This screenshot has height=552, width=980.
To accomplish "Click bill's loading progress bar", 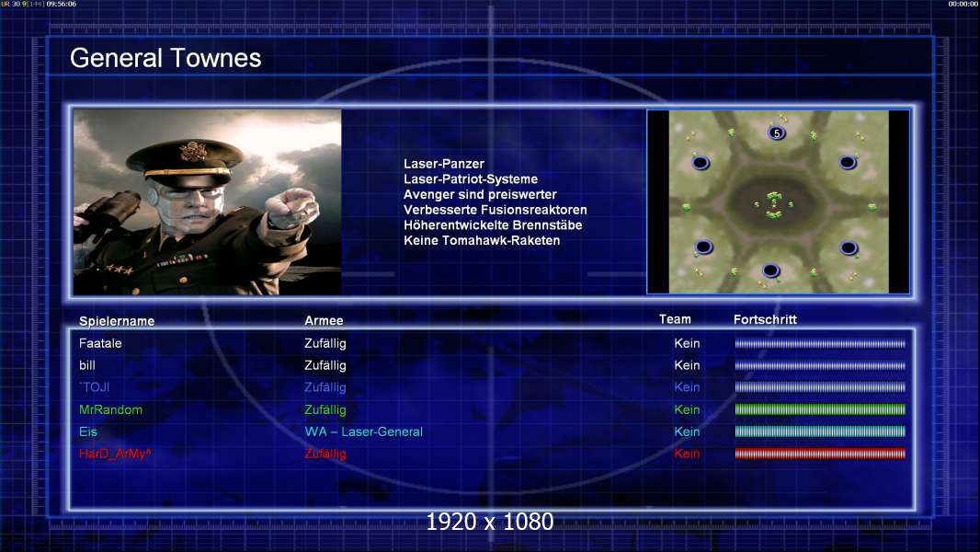I will (x=820, y=365).
